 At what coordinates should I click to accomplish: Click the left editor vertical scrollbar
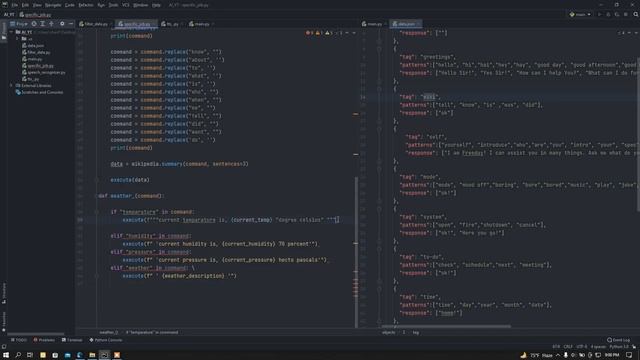356,252
